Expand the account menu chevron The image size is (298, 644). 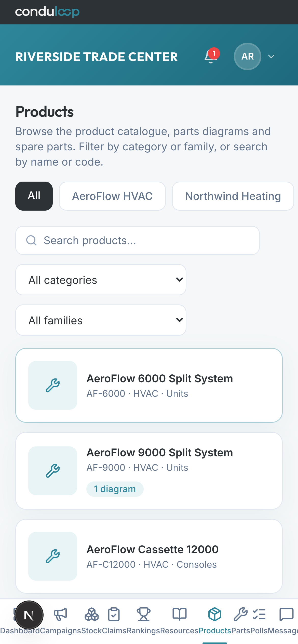click(272, 56)
